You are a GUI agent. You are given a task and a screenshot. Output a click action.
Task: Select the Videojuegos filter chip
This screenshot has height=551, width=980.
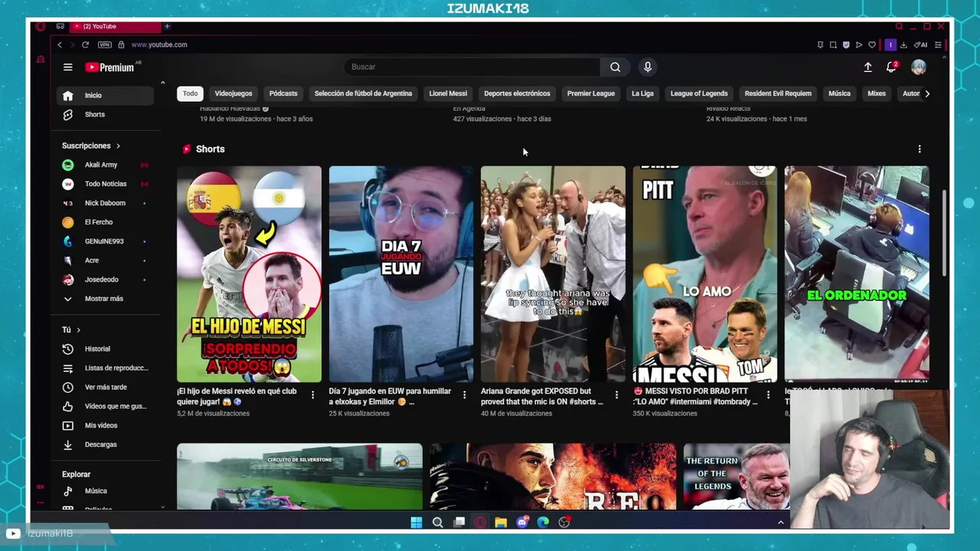234,93
